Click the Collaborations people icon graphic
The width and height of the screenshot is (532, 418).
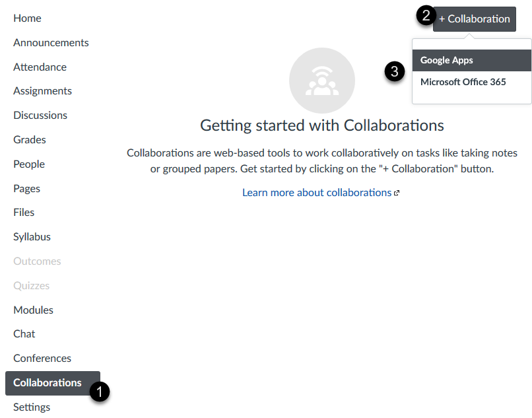[x=321, y=79]
